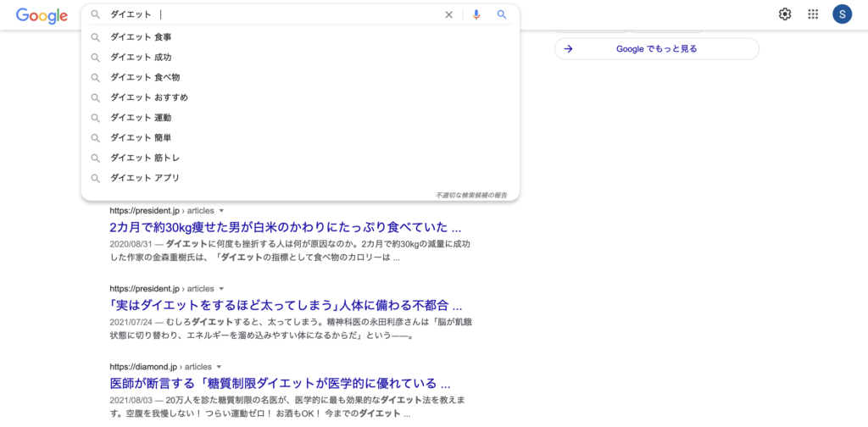Click the blue search magnifier button

(502, 14)
